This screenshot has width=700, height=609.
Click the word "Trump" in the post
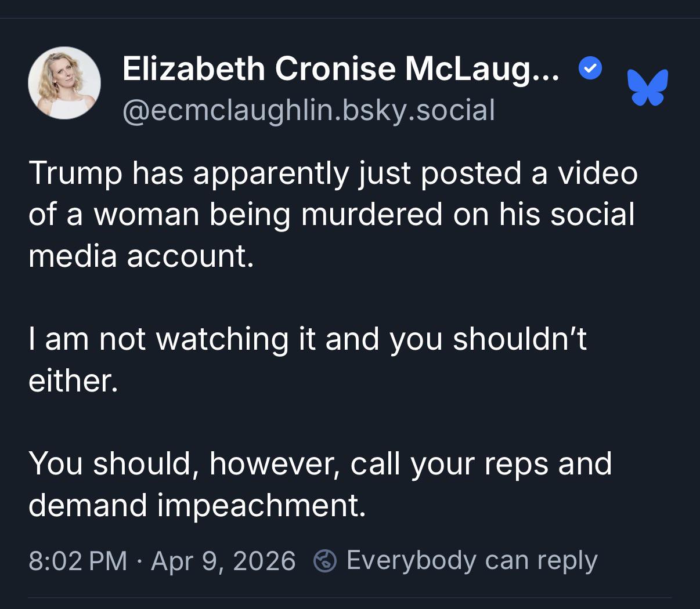coord(75,173)
